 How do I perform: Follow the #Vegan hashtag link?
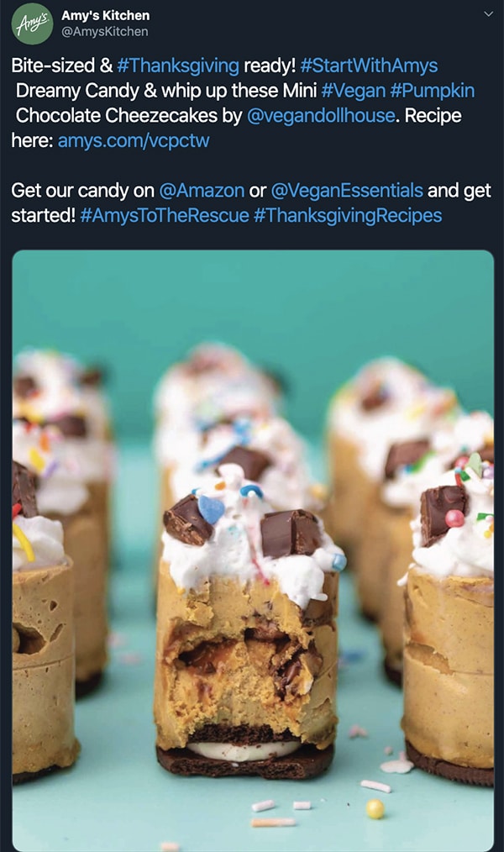click(x=353, y=91)
